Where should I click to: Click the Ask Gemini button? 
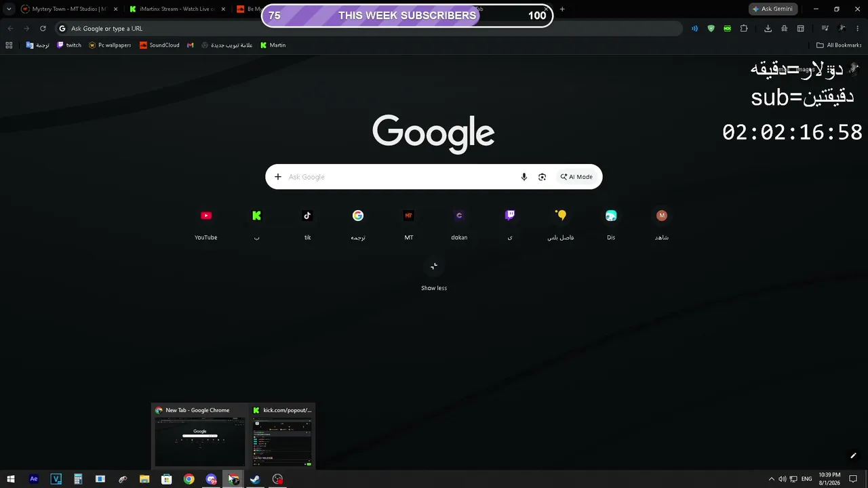click(x=772, y=9)
